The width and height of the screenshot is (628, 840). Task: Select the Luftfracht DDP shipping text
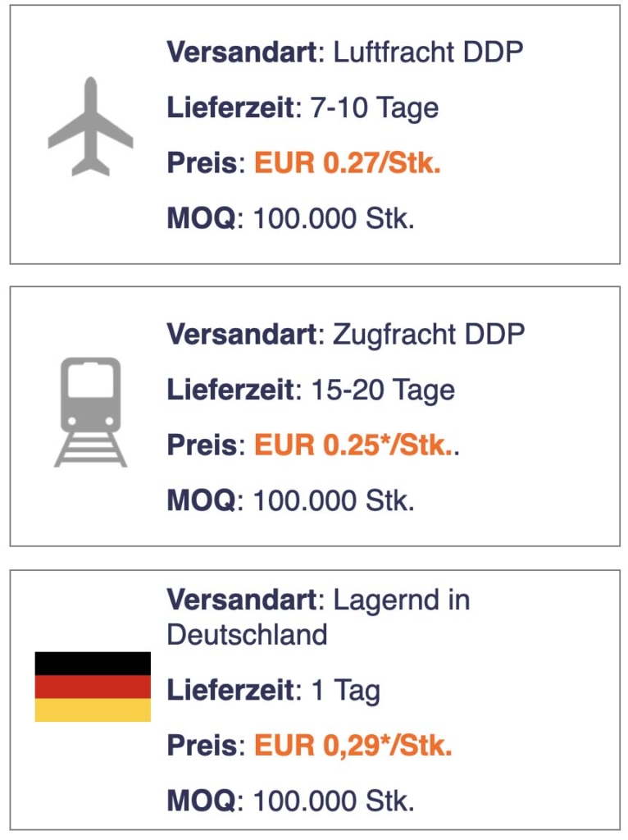coord(428,52)
